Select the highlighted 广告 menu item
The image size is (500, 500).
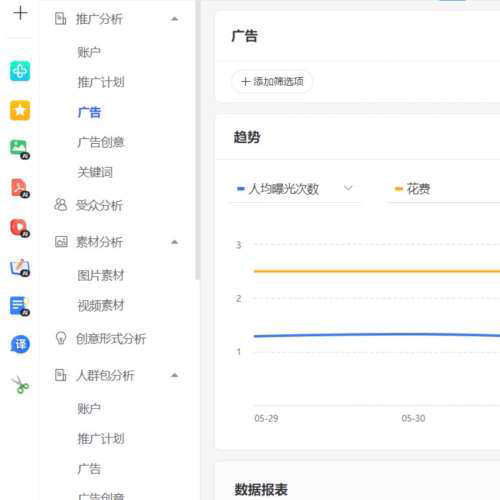tap(89, 112)
